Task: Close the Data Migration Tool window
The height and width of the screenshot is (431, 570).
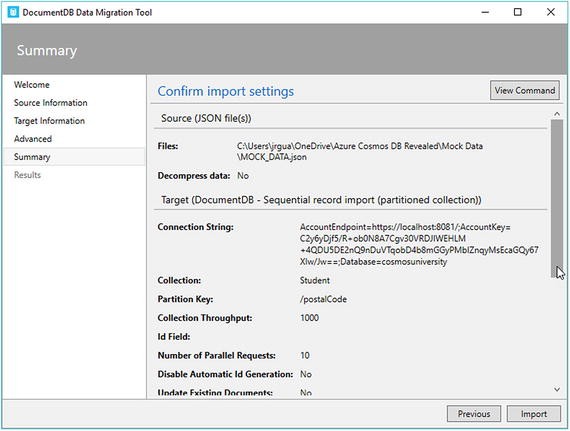Action: coord(551,12)
